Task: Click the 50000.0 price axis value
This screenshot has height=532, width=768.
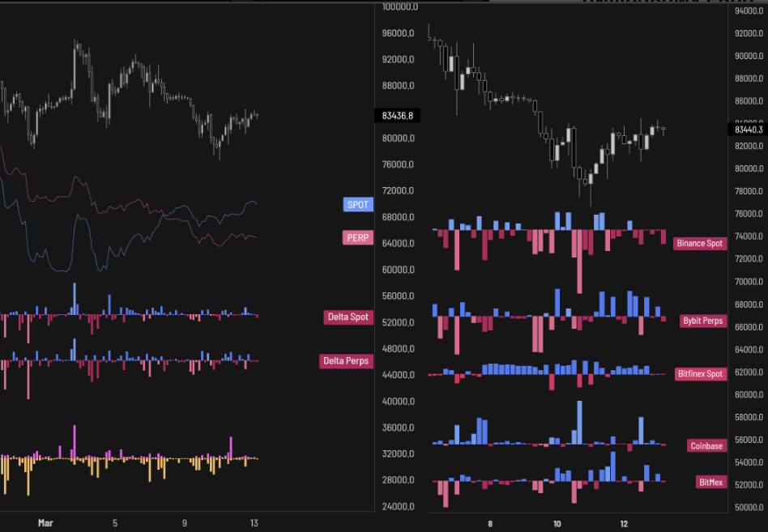Action: tap(749, 507)
